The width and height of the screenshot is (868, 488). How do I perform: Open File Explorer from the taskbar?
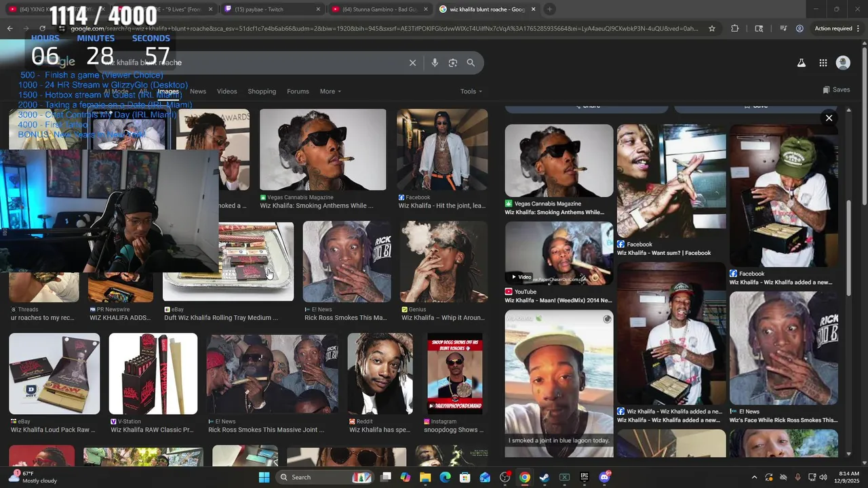click(x=425, y=477)
